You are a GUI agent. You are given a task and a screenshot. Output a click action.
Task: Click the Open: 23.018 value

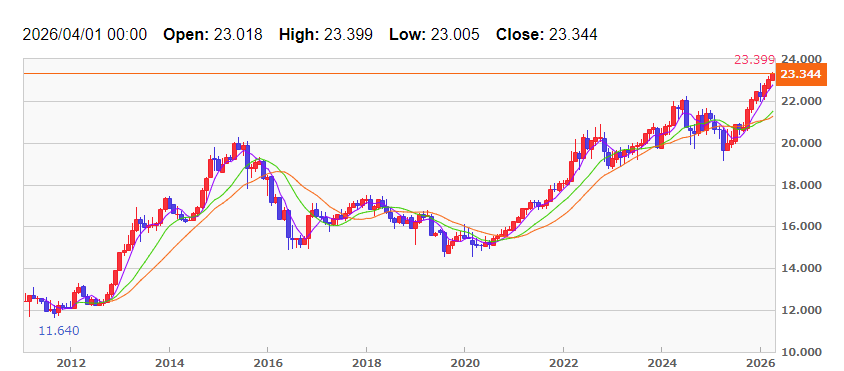[x=213, y=35]
